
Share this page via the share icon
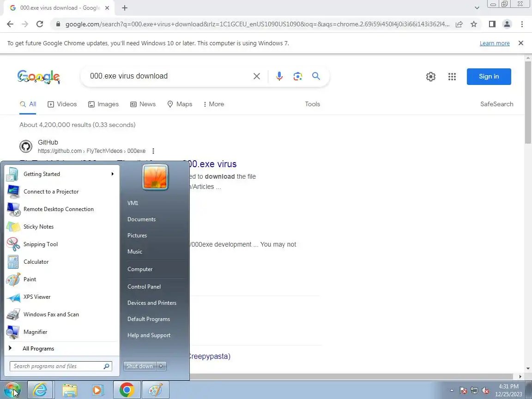tap(459, 24)
